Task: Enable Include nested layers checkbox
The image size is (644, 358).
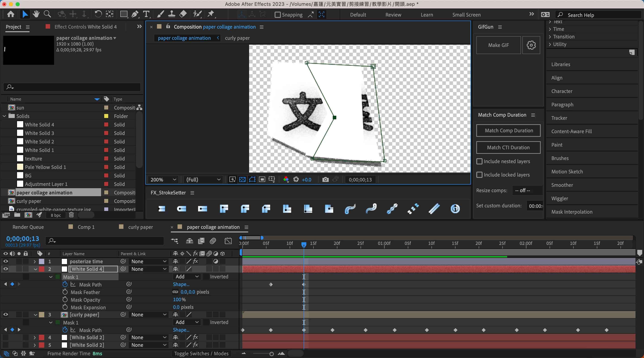Action: [x=479, y=161]
